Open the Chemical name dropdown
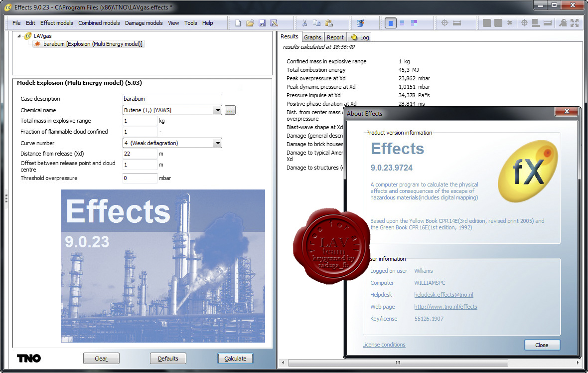This screenshot has width=588, height=373. 217,110
